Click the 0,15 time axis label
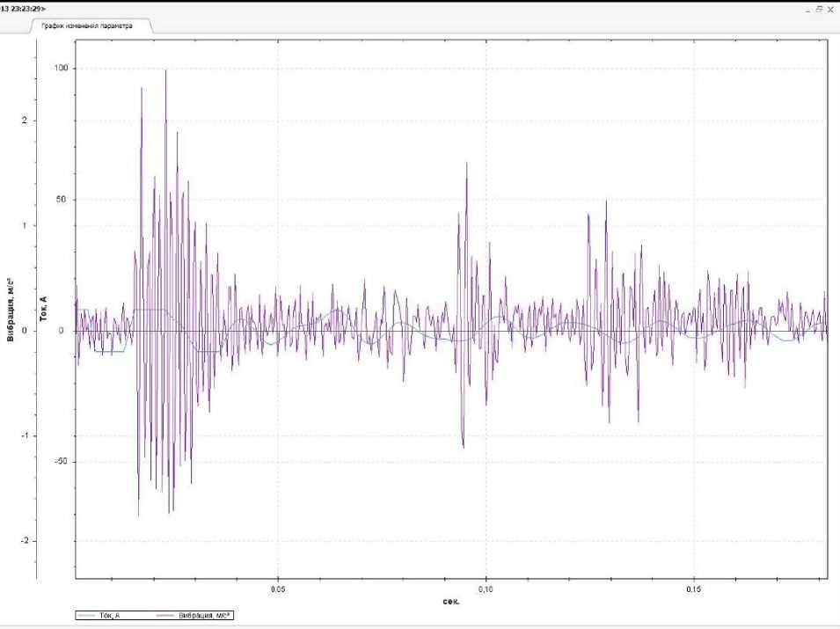This screenshot has width=840, height=629. point(693,589)
